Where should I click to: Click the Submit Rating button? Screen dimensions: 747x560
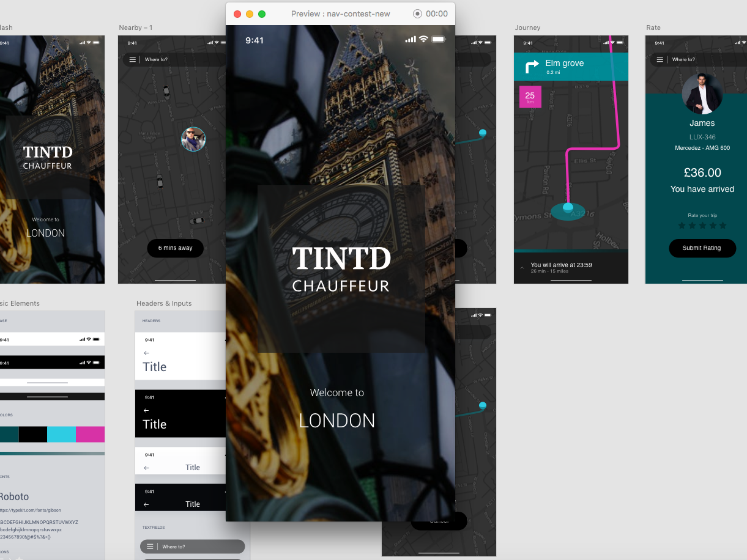point(702,248)
